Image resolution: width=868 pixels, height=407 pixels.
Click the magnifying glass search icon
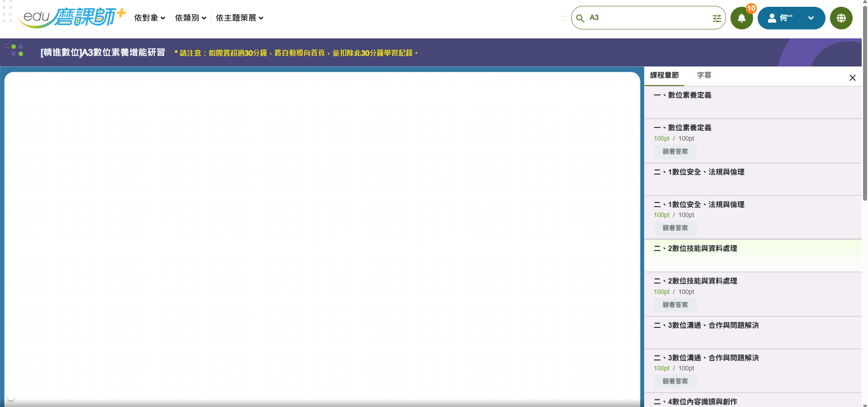tap(581, 18)
